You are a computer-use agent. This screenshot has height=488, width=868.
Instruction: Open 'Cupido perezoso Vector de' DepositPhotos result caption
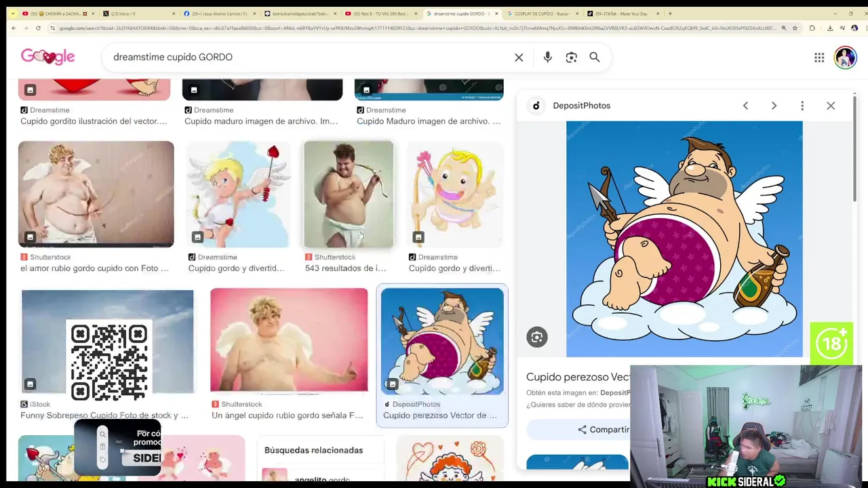click(440, 415)
